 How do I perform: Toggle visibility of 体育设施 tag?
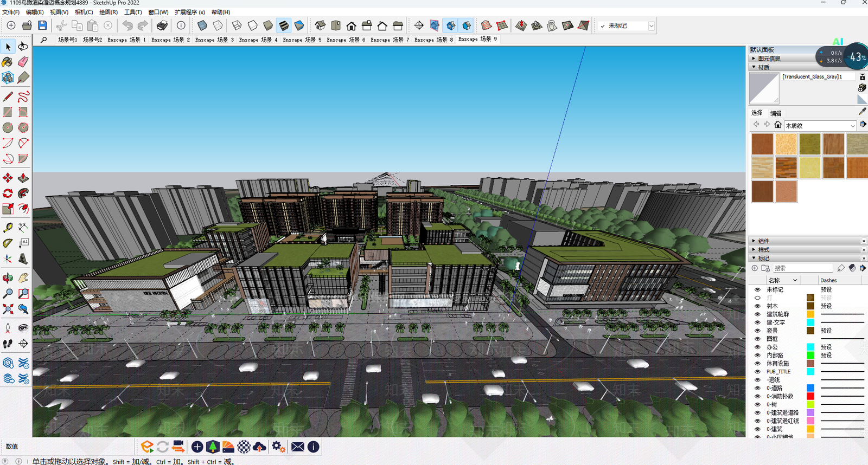tap(757, 364)
